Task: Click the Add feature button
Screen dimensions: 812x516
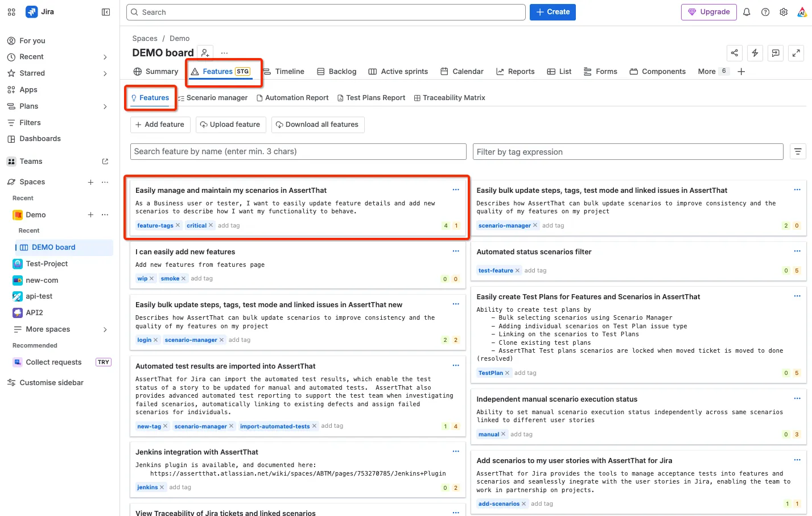Action: [160, 125]
